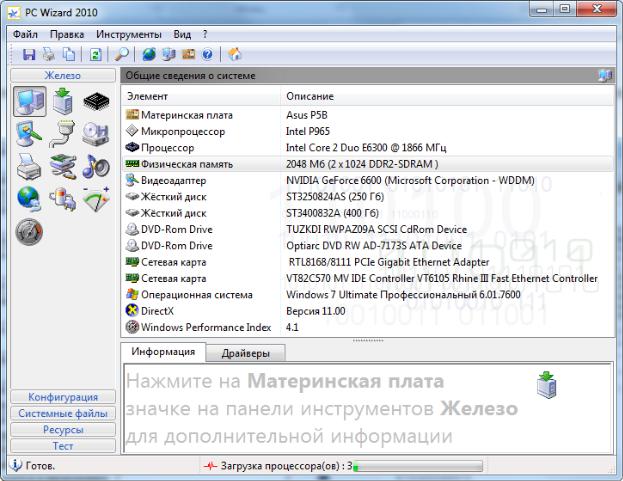The height and width of the screenshot is (481, 623).
Task: Open the Тест panel
Action: [63, 446]
